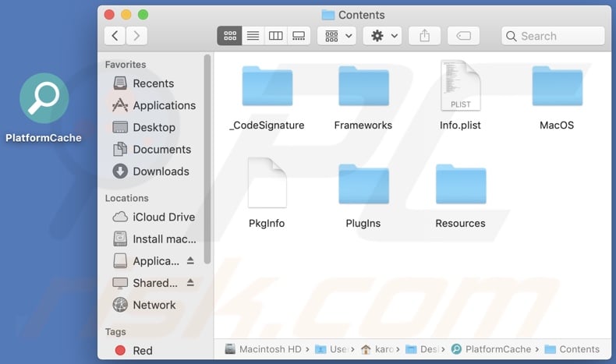Click the MacOS label text
Screen dimensions: 616x364
point(557,125)
